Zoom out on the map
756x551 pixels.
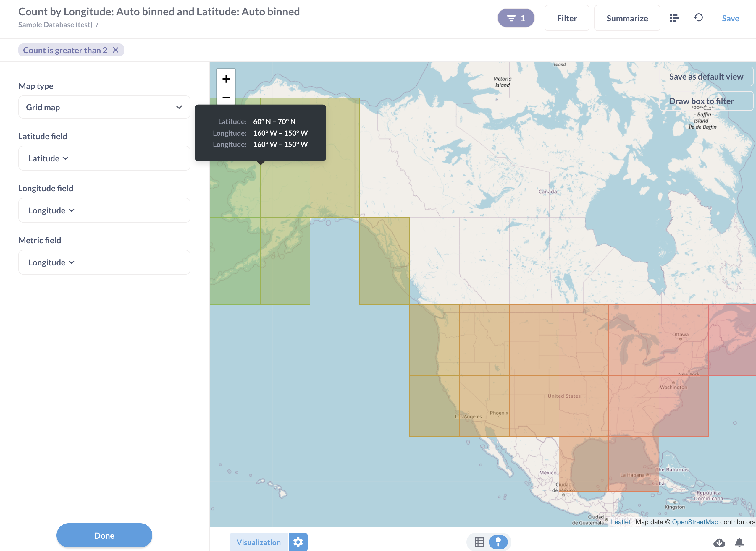click(x=226, y=97)
